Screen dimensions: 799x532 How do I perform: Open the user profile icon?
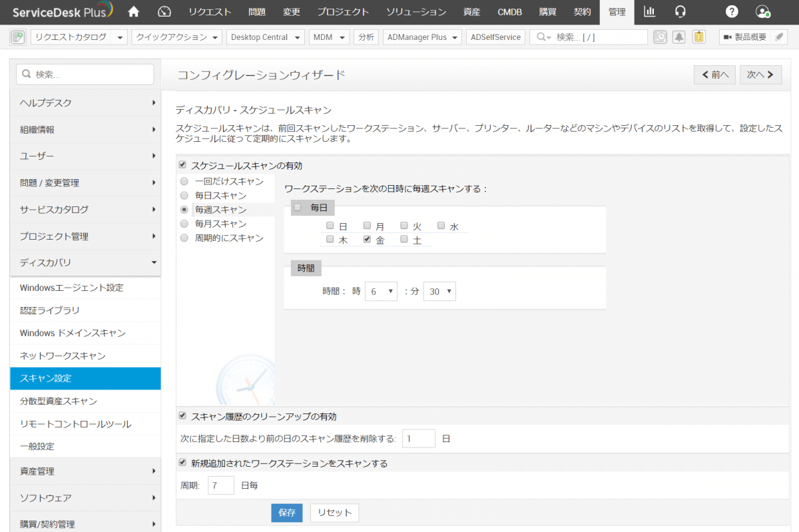[x=763, y=11]
